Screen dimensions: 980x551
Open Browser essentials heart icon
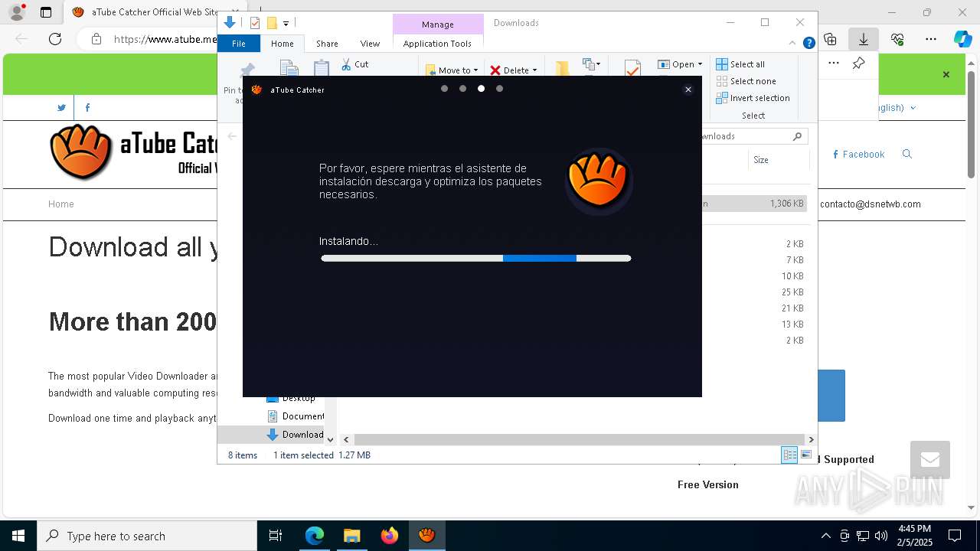click(897, 39)
